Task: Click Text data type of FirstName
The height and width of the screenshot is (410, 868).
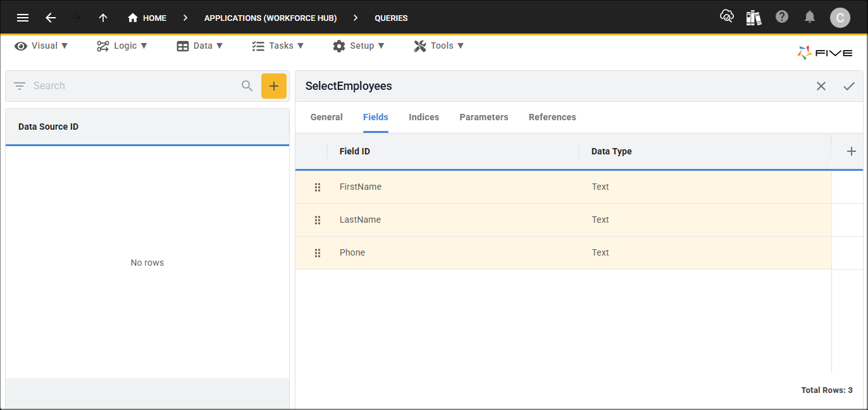Action: coord(600,187)
